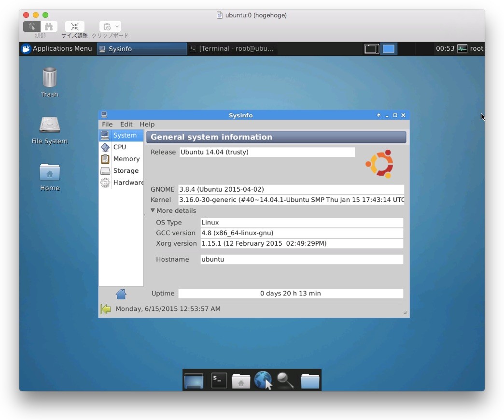Click the Kernel version field
504x420 pixels.
291,200
